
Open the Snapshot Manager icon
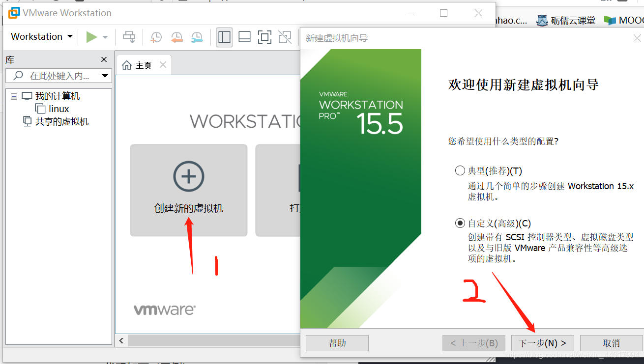tap(197, 37)
